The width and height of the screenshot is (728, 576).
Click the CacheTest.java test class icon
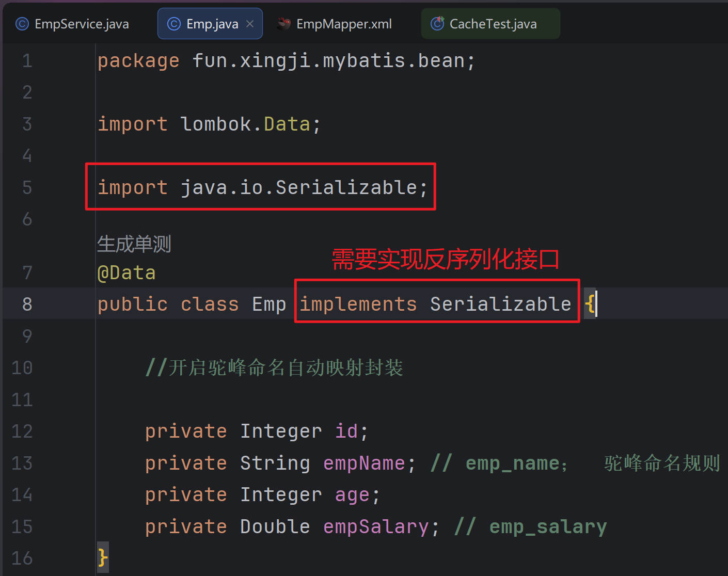click(x=437, y=24)
